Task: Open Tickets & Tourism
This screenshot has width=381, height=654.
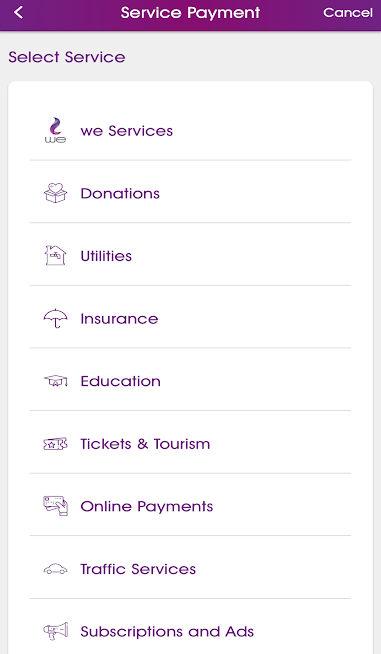Action: click(x=190, y=443)
